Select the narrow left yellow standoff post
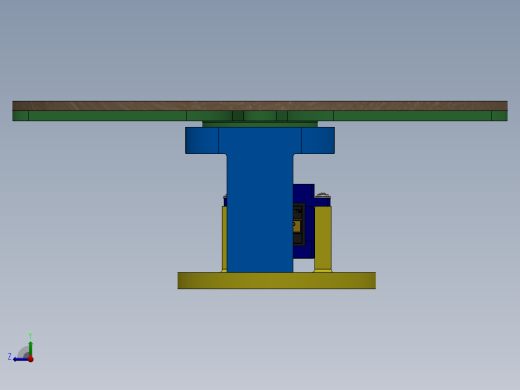Screen dimensions: 520x390 (x=224, y=239)
